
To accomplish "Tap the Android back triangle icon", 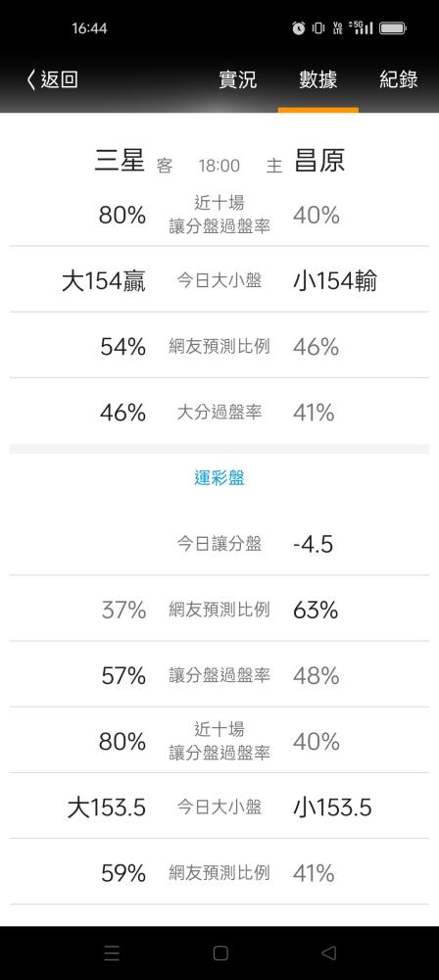I will coord(328,953).
